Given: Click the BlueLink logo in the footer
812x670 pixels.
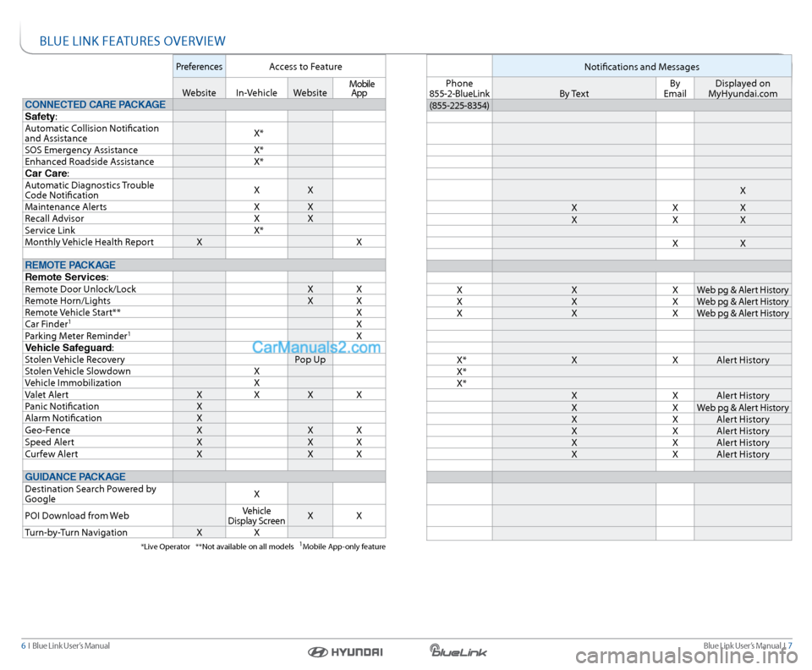Looking at the screenshot, I should coord(458,651).
